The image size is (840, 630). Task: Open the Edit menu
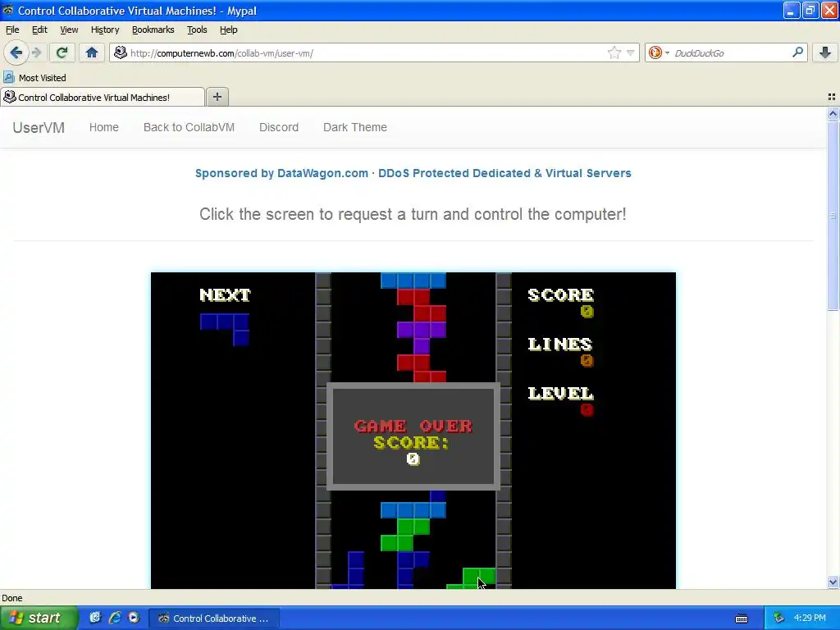(39, 30)
